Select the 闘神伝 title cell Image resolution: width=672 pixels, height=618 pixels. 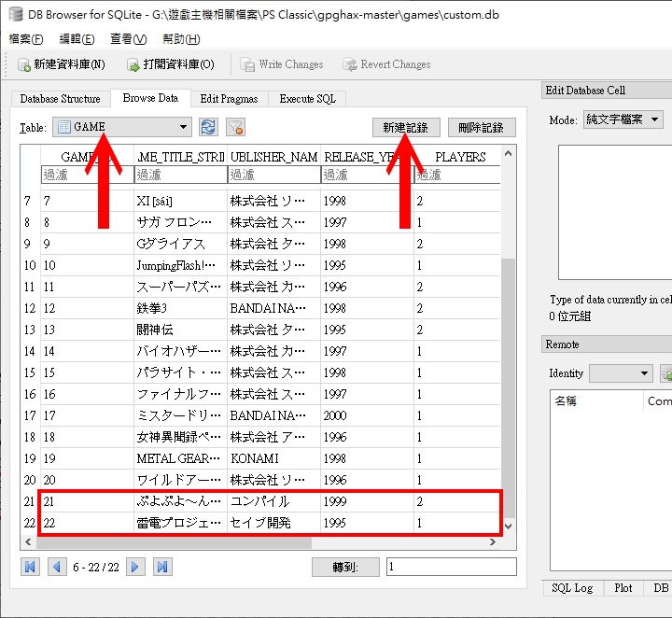(x=180, y=330)
